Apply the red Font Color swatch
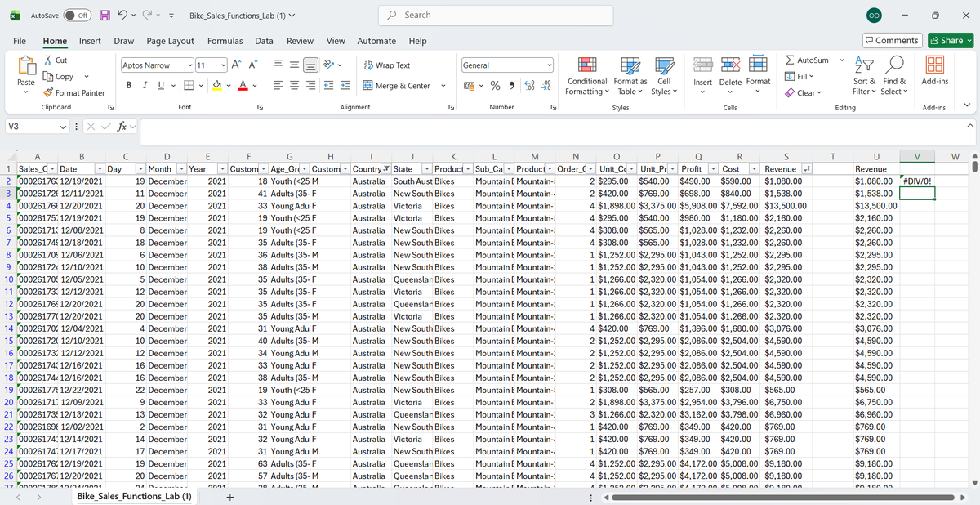Screen dimensions: 980x505 243,86
